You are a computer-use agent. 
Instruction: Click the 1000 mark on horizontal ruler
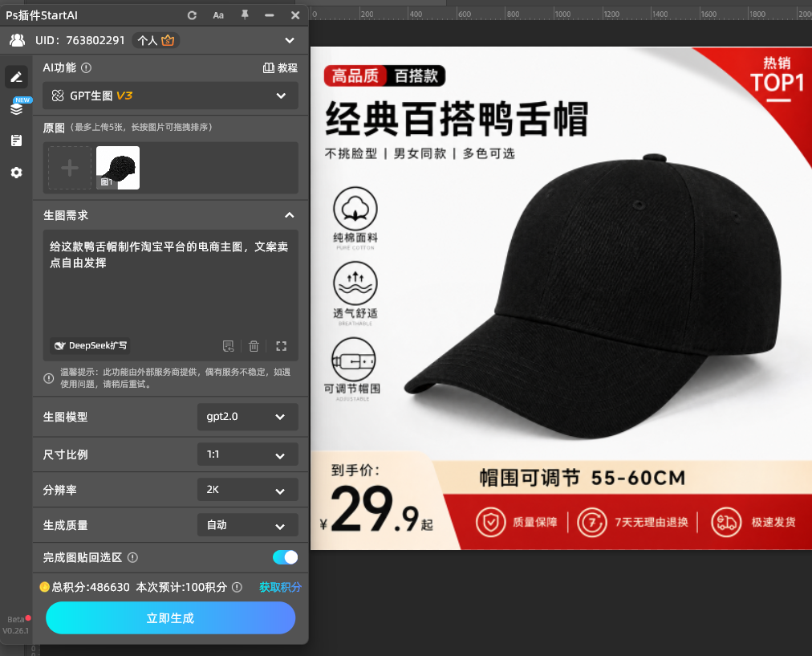tap(562, 14)
